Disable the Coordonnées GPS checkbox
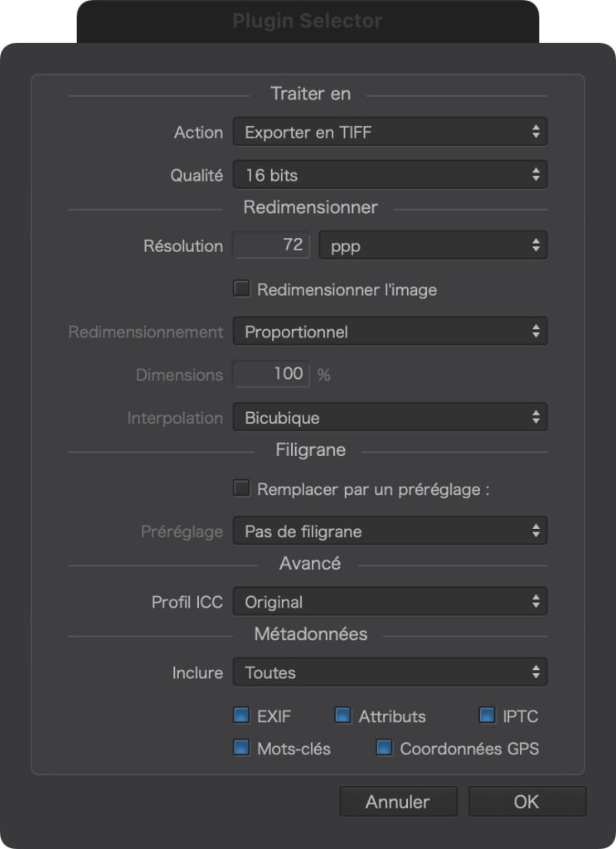The width and height of the screenshot is (616, 849). coord(385,748)
